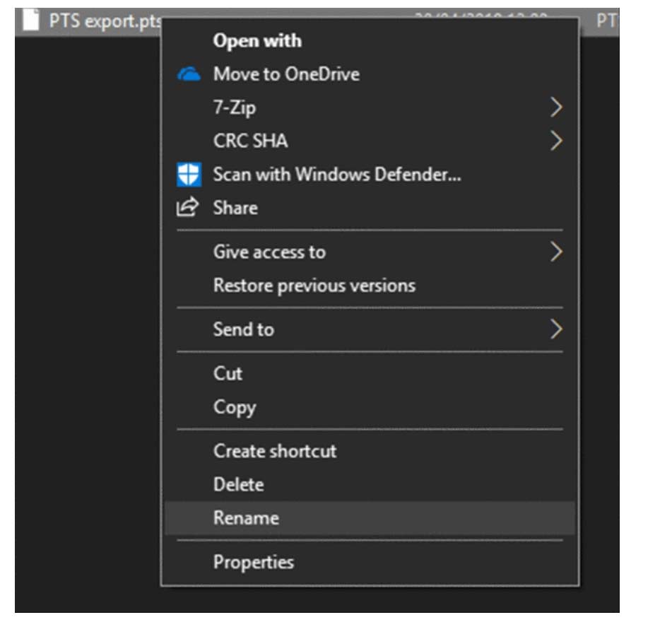This screenshot has height=627, width=672.
Task: Click the PTS export.pts file icon
Action: [30, 20]
